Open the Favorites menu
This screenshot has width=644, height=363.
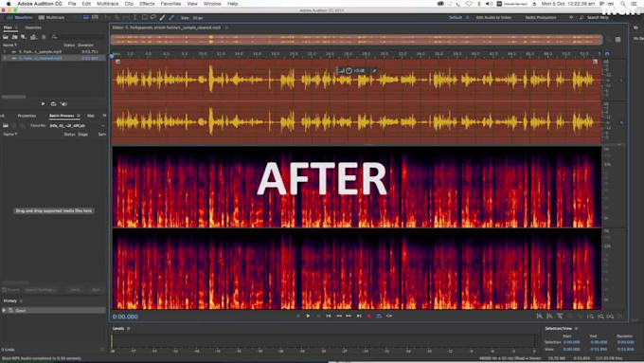coord(170,4)
